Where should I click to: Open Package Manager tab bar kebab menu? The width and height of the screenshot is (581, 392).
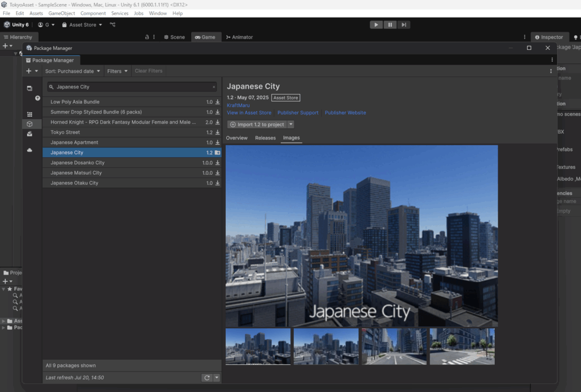[552, 60]
